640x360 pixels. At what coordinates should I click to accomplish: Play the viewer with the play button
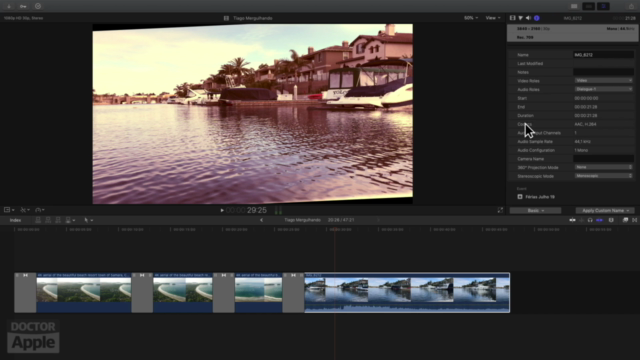pos(222,210)
